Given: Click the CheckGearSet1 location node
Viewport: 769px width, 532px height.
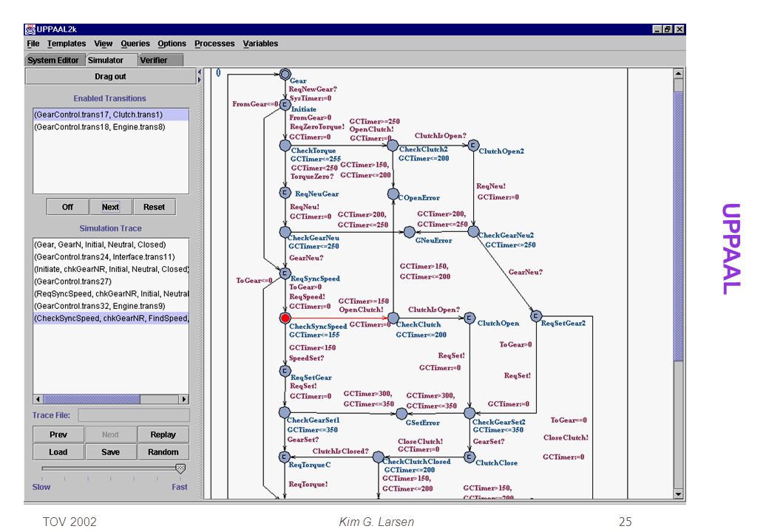Looking at the screenshot, I should pos(285,412).
